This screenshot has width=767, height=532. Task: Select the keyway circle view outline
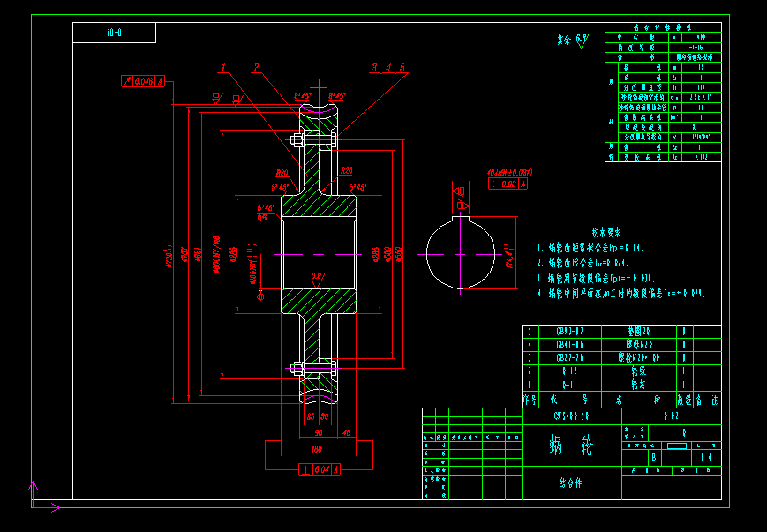[x=461, y=253]
